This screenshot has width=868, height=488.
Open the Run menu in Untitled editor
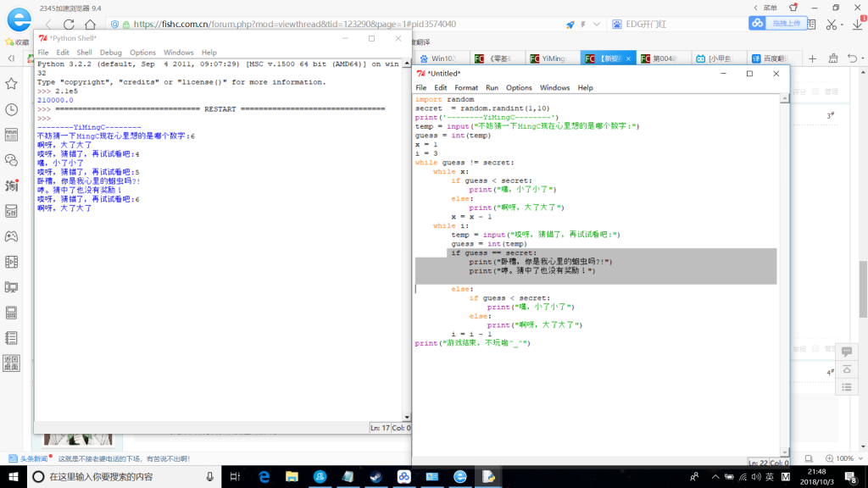[x=492, y=88]
